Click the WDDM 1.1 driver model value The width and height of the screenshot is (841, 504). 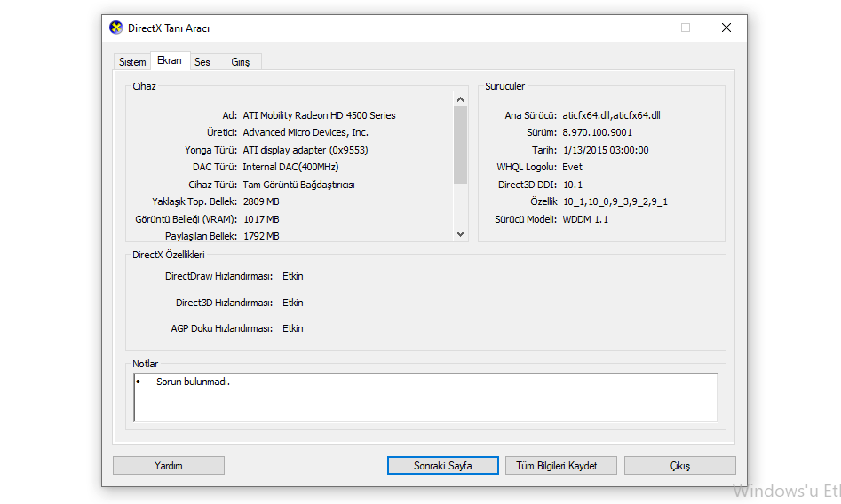585,219
